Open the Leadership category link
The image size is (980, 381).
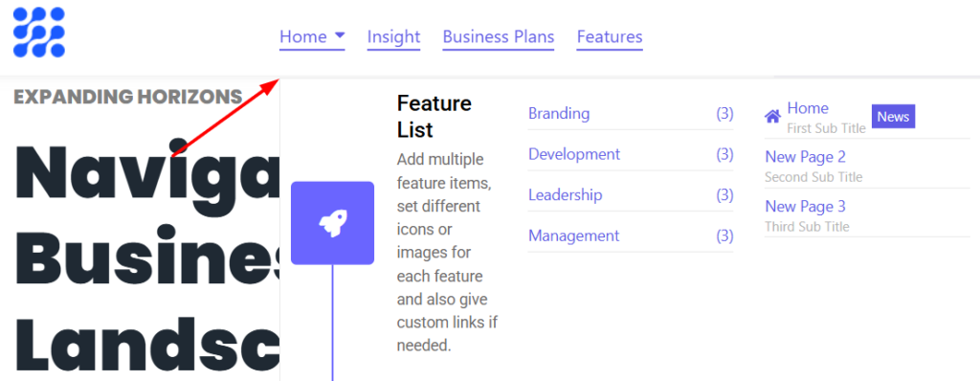point(566,195)
